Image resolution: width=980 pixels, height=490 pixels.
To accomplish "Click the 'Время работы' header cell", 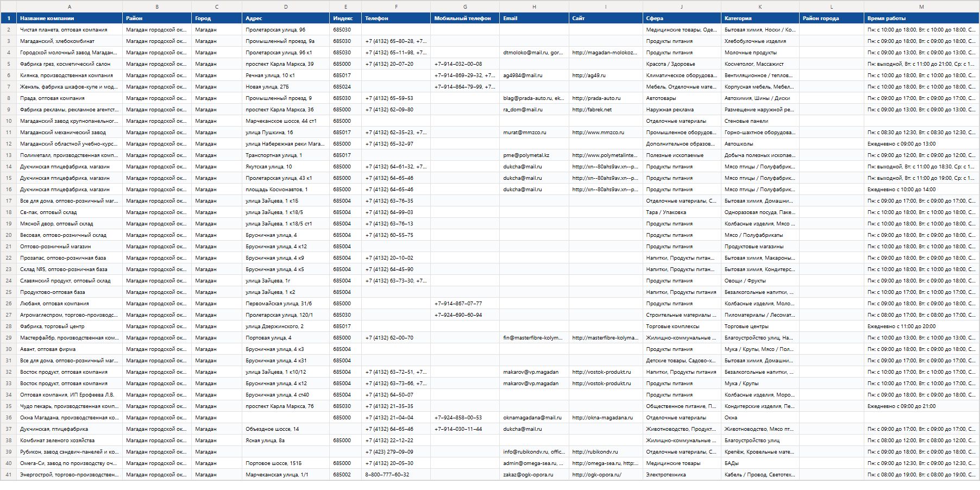I will 921,18.
